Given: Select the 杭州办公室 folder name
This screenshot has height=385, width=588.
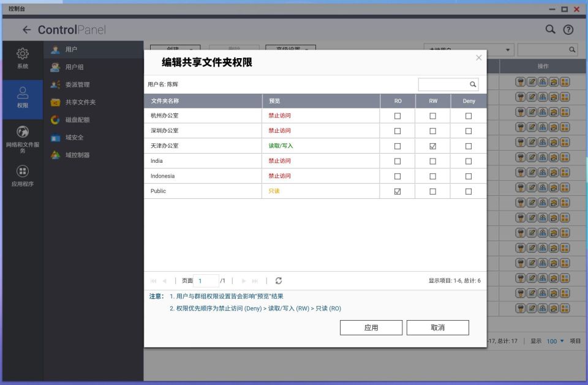Looking at the screenshot, I should click(x=164, y=116).
